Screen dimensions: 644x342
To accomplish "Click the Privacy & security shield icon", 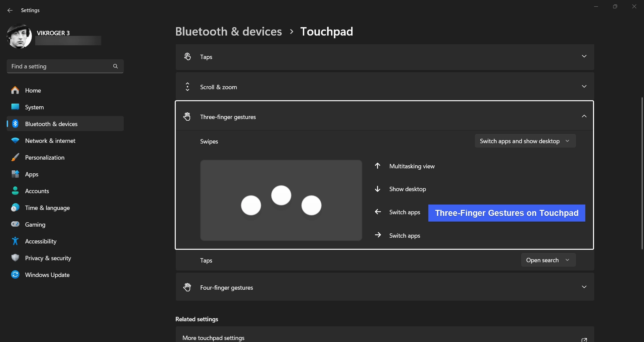I will [x=15, y=258].
